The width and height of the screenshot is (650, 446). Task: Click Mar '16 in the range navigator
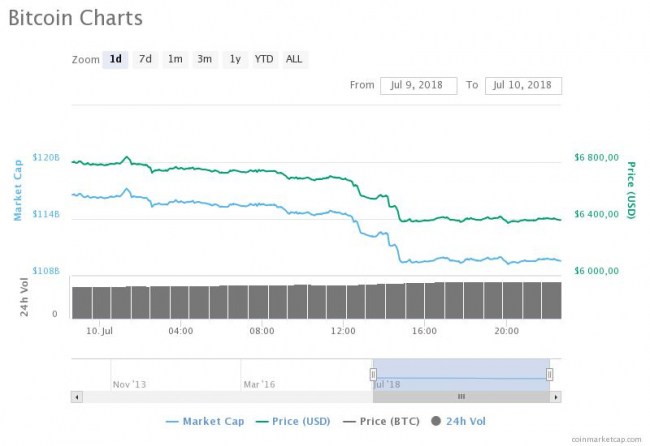[259, 383]
